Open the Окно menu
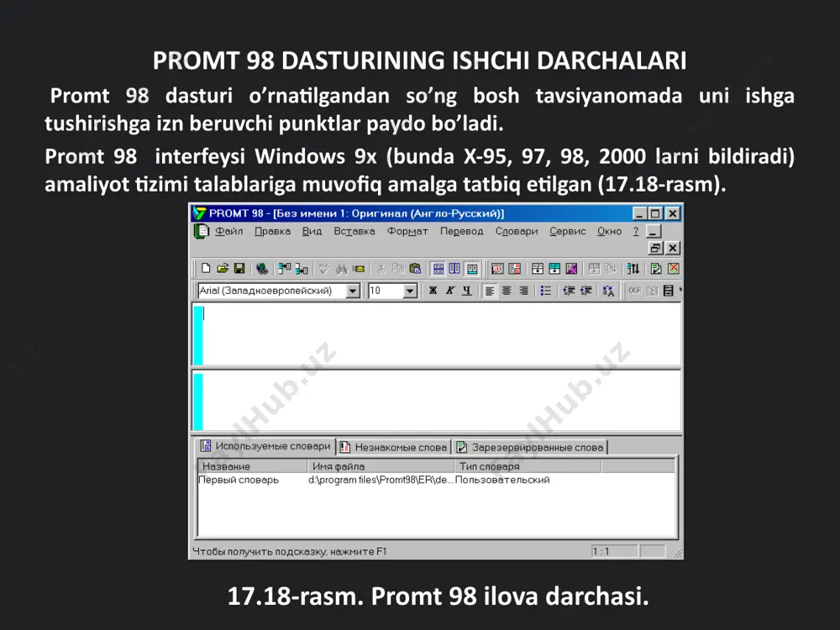 [x=610, y=231]
